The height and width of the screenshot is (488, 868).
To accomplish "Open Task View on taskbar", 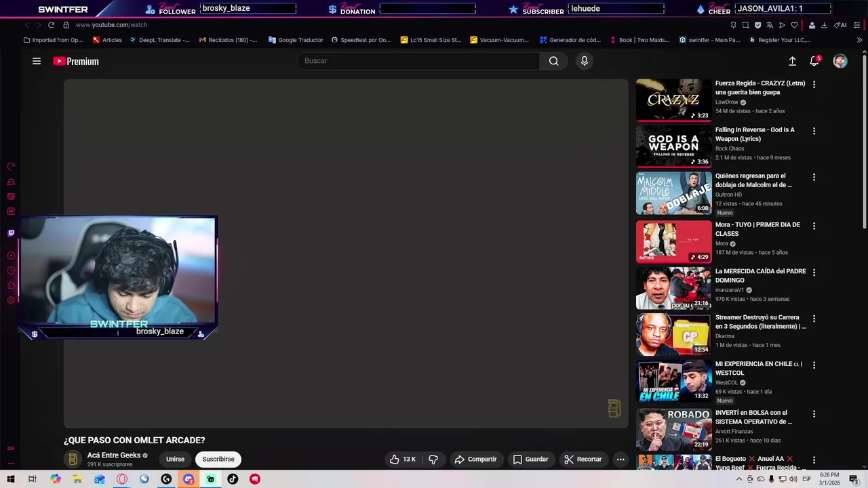I will 32,479.
